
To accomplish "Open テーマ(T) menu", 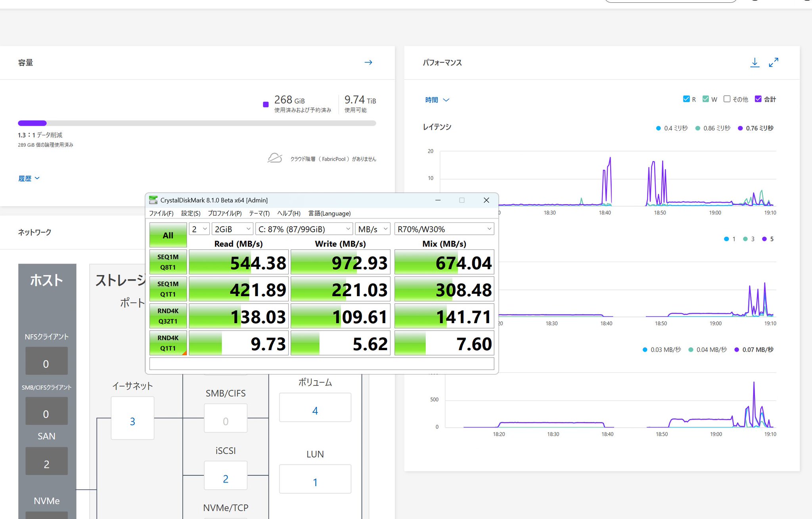I will [259, 213].
